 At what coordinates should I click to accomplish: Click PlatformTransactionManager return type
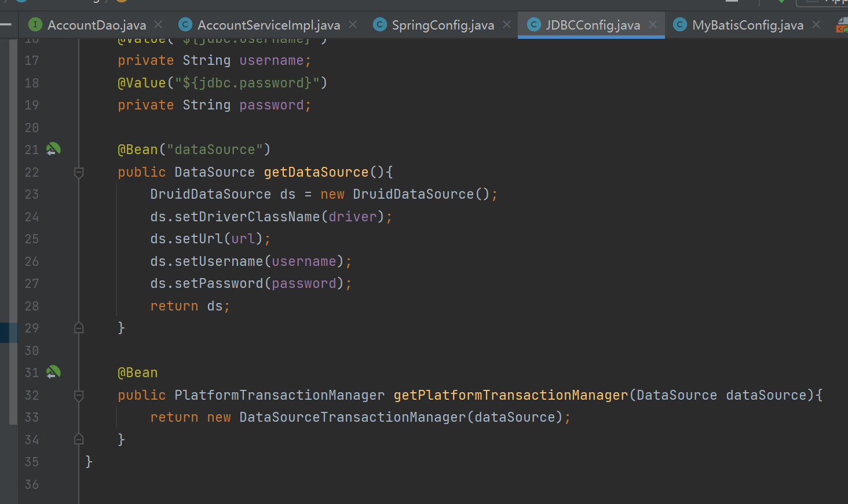pyautogui.click(x=280, y=395)
